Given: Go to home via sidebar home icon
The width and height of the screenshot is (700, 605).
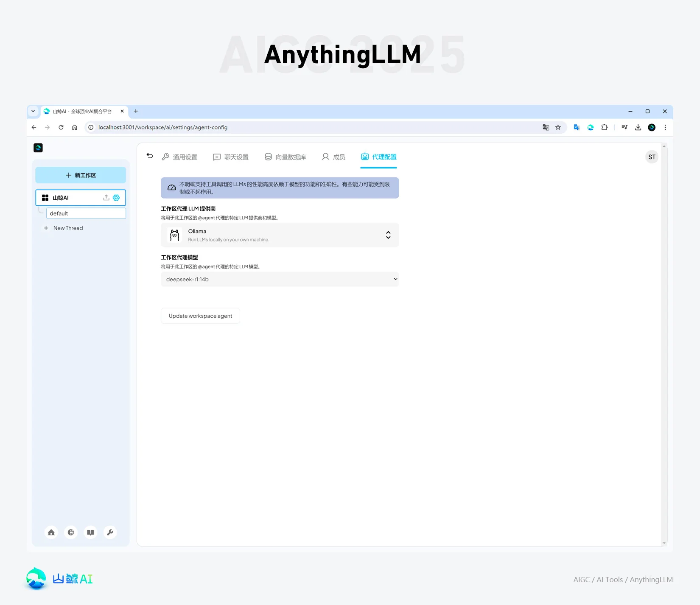Looking at the screenshot, I should coord(51,532).
